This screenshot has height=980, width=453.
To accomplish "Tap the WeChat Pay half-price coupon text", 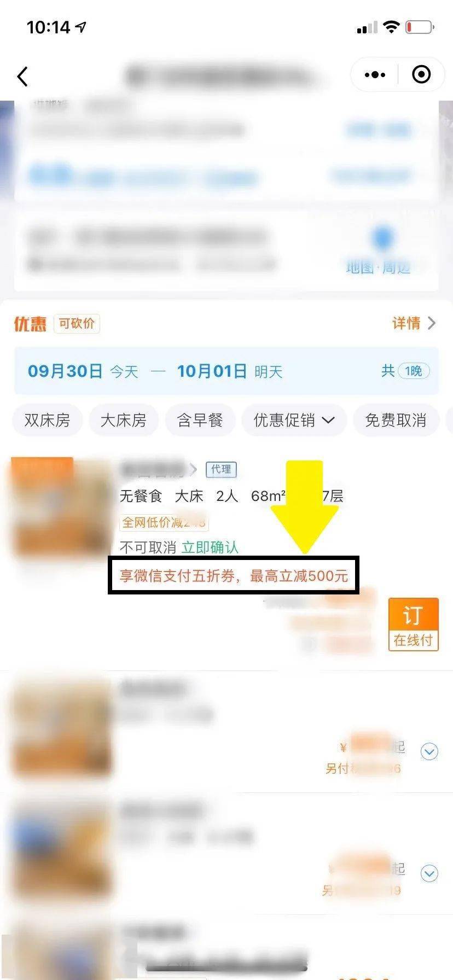I will 234,576.
